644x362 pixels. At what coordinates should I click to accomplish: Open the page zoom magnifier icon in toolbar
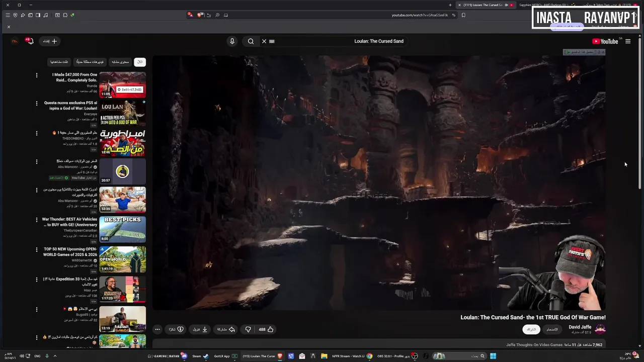[217, 15]
